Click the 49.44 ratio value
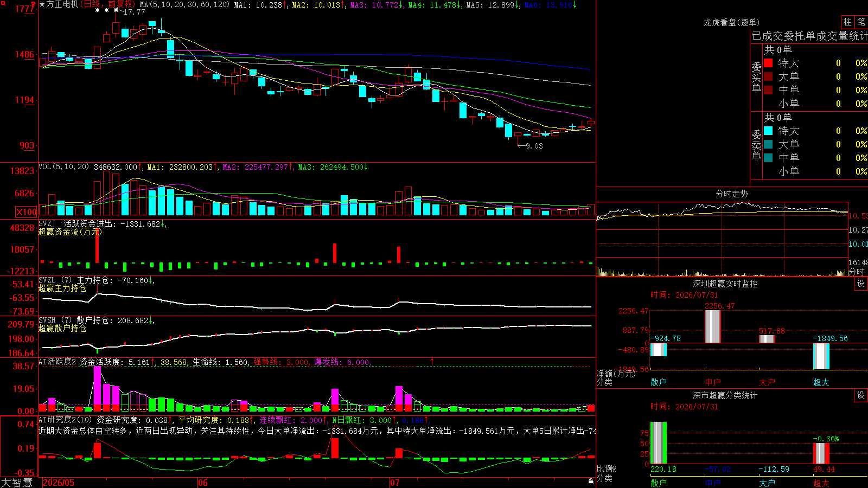The height and width of the screenshot is (488, 868). click(824, 469)
